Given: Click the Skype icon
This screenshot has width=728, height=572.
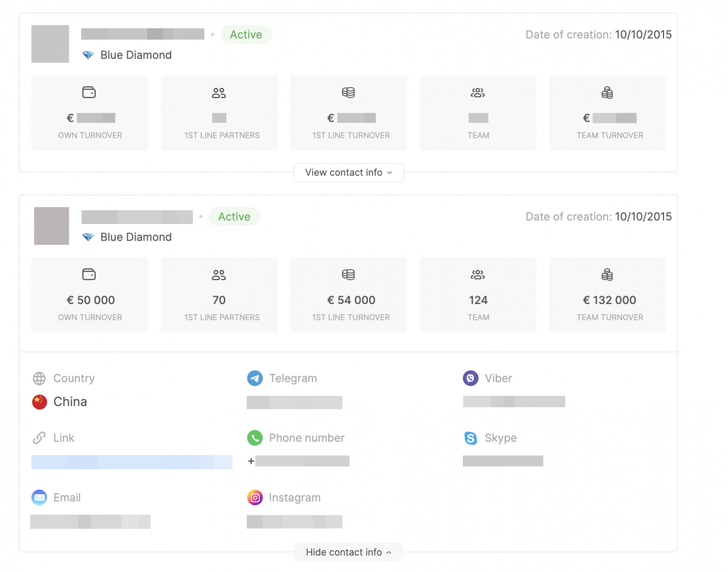Looking at the screenshot, I should pyautogui.click(x=470, y=438).
